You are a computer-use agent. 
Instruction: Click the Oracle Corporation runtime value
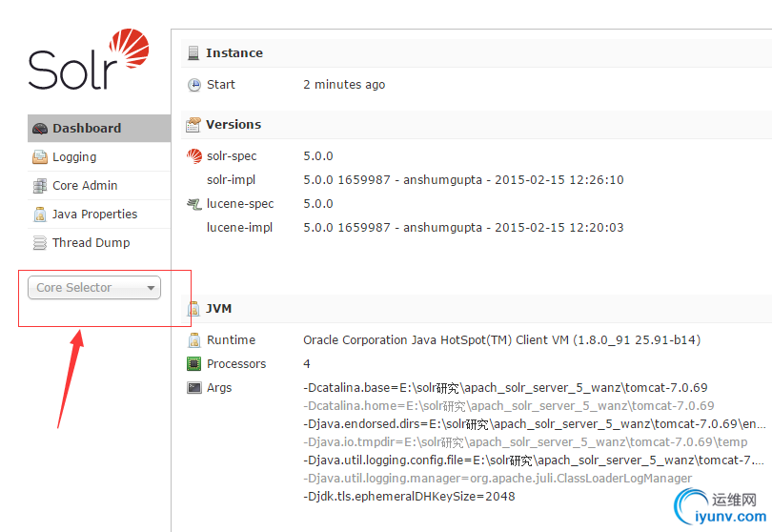501,339
